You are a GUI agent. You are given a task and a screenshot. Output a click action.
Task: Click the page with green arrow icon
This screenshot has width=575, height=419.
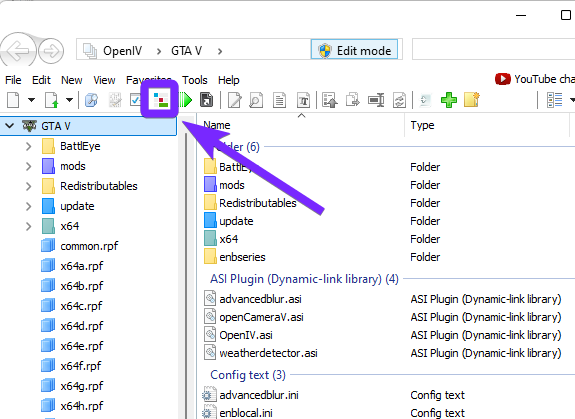pyautogui.click(x=51, y=100)
